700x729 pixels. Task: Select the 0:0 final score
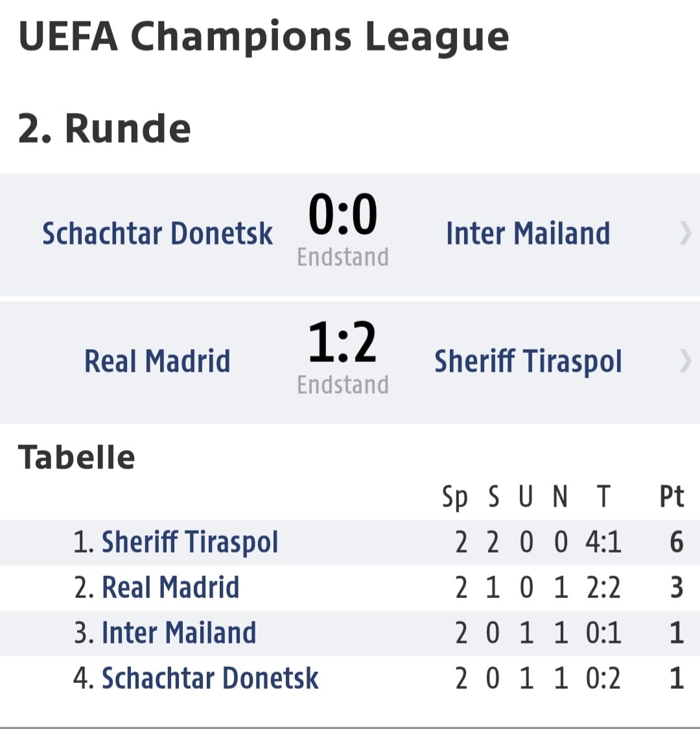click(343, 214)
